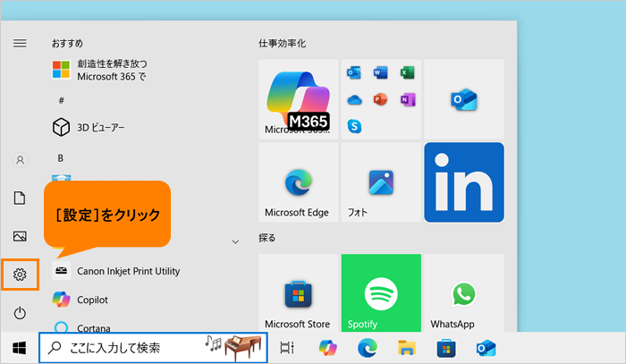
Task: Open the WhatsApp tile
Action: coord(464,293)
